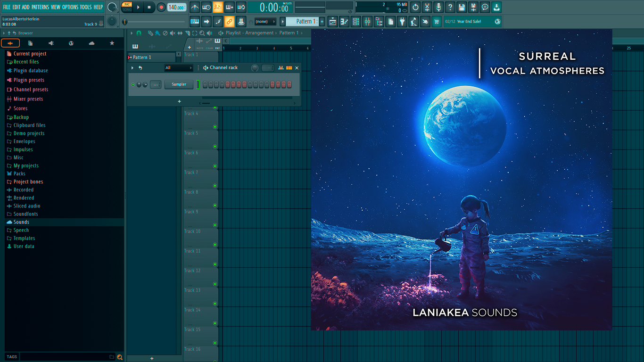Open the FILE menu

pyautogui.click(x=7, y=7)
